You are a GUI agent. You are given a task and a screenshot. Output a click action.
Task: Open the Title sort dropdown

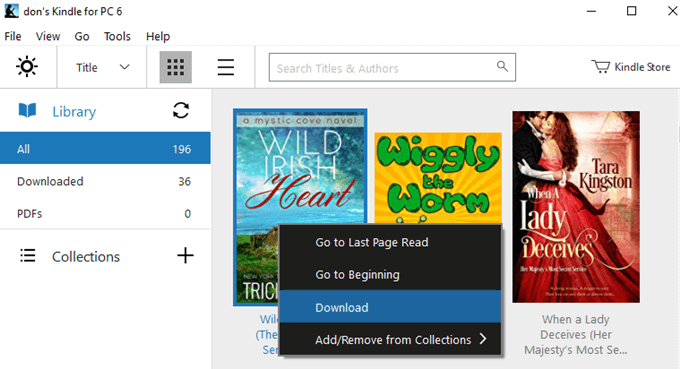[102, 67]
